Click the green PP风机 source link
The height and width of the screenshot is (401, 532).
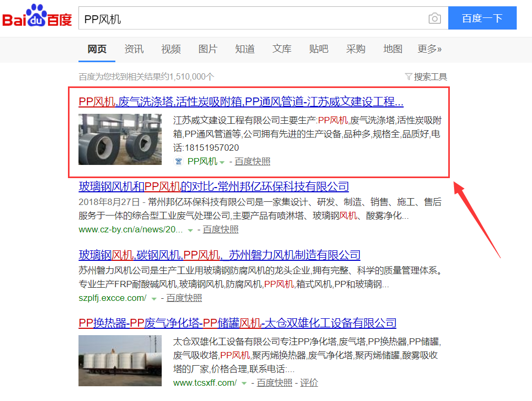click(x=203, y=161)
